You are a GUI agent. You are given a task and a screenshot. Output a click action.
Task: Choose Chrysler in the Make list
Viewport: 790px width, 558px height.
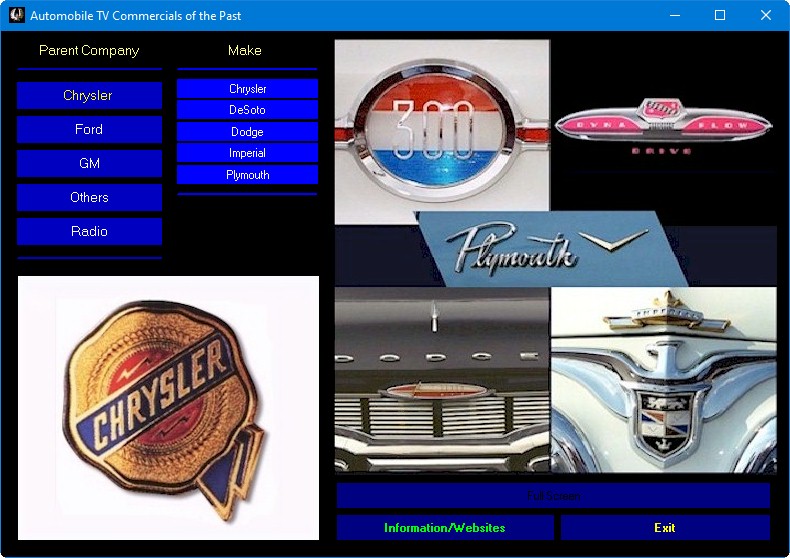tap(247, 89)
